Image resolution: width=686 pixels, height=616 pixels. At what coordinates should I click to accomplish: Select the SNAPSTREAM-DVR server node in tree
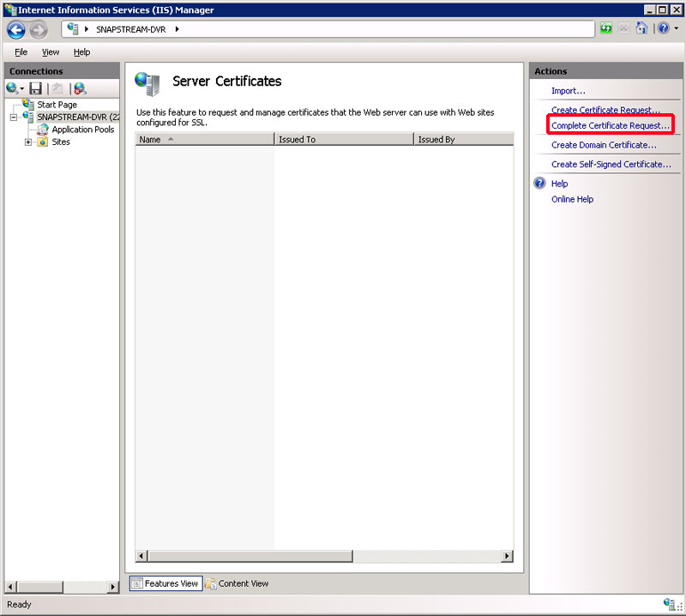coord(77,117)
